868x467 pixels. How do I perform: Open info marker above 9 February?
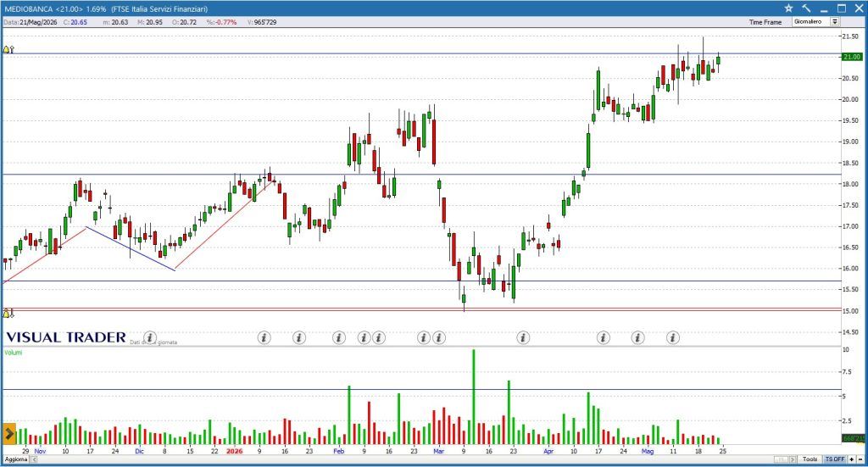click(364, 337)
